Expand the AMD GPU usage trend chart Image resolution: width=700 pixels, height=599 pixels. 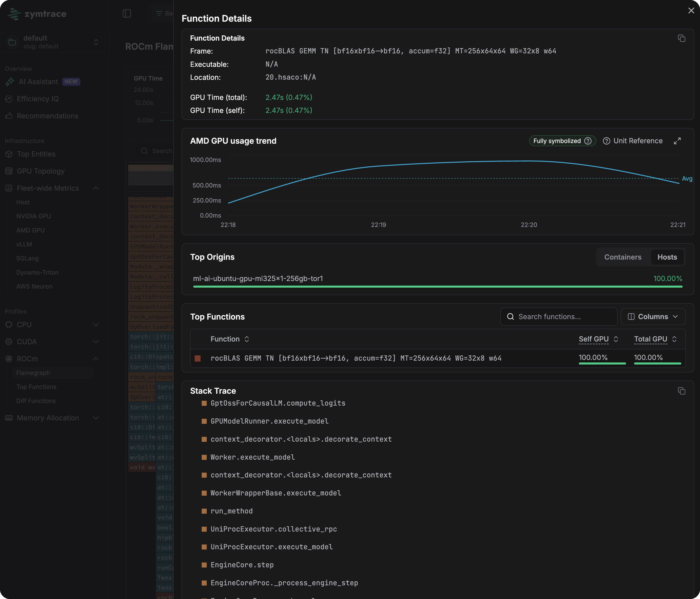coord(677,141)
